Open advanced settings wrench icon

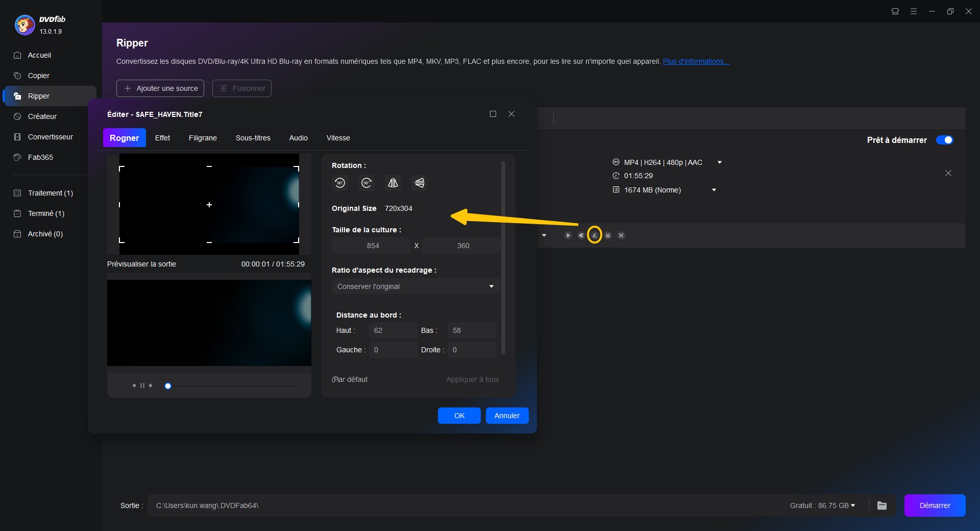coord(581,235)
